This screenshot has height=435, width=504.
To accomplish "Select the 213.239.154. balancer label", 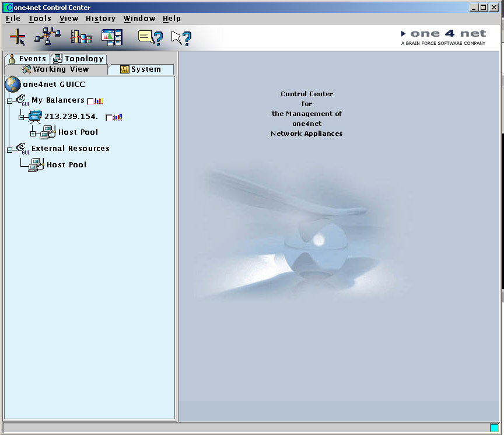I will [x=71, y=116].
